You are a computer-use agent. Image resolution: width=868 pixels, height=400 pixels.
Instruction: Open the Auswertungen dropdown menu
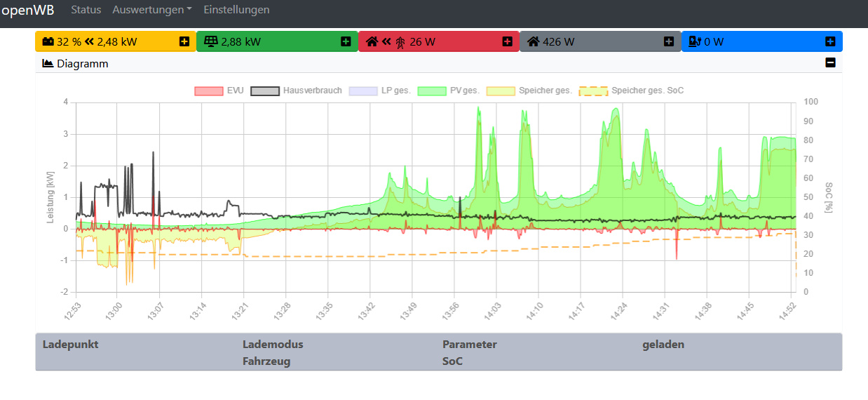[x=151, y=10]
